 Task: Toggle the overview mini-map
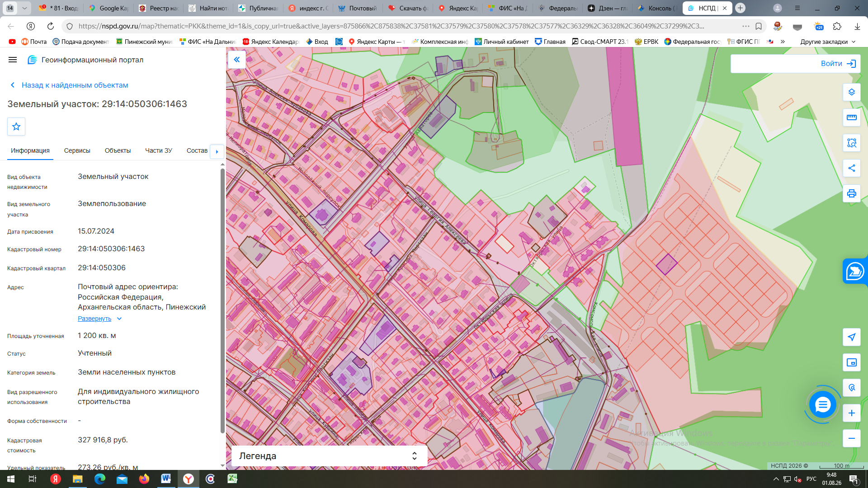(852, 362)
